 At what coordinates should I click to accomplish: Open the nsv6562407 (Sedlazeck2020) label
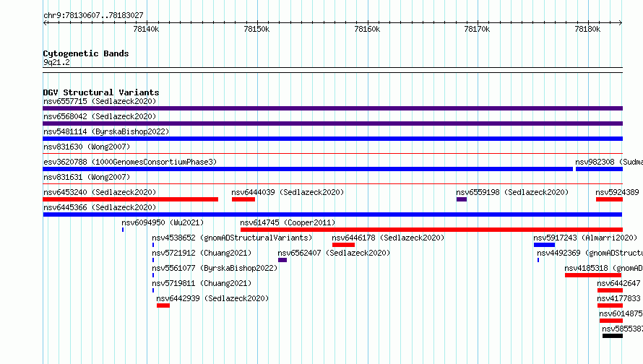[x=334, y=253]
